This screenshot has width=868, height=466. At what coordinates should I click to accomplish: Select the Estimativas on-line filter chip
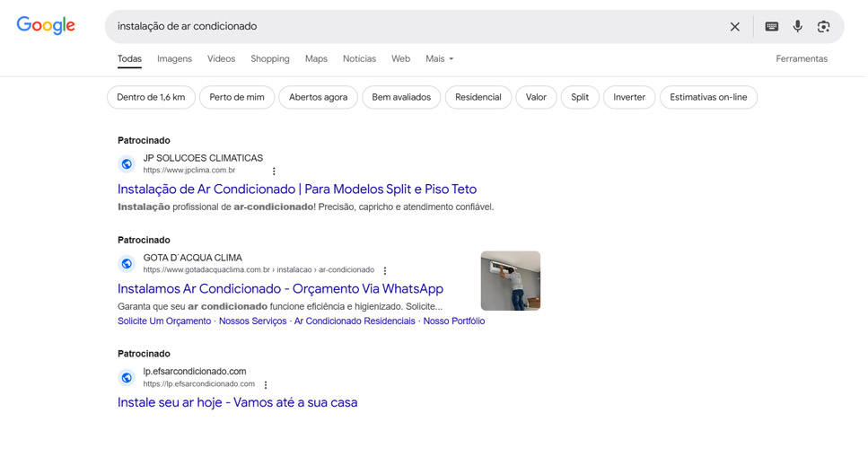(x=708, y=97)
